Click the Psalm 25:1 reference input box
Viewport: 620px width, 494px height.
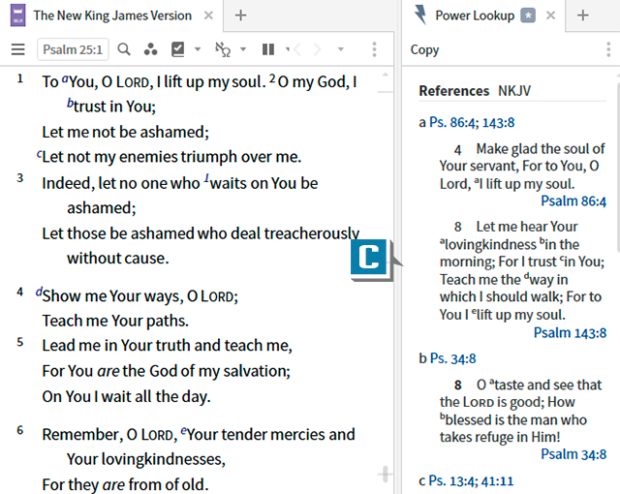pyautogui.click(x=73, y=49)
